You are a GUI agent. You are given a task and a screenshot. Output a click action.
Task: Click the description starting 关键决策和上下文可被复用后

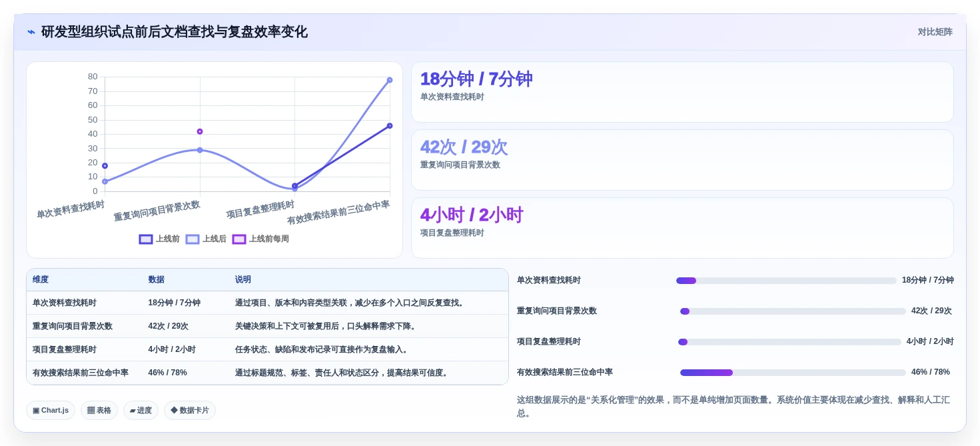tap(326, 326)
